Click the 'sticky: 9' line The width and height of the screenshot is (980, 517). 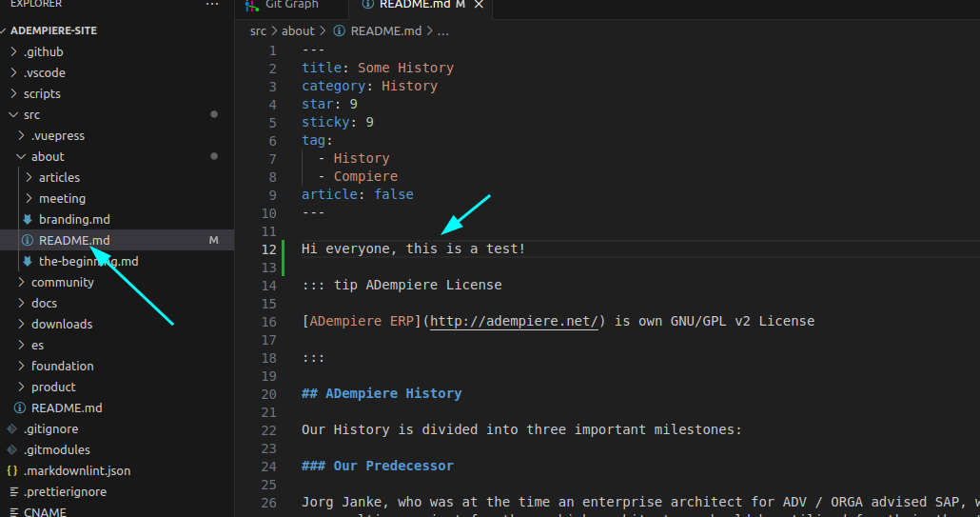pos(338,122)
